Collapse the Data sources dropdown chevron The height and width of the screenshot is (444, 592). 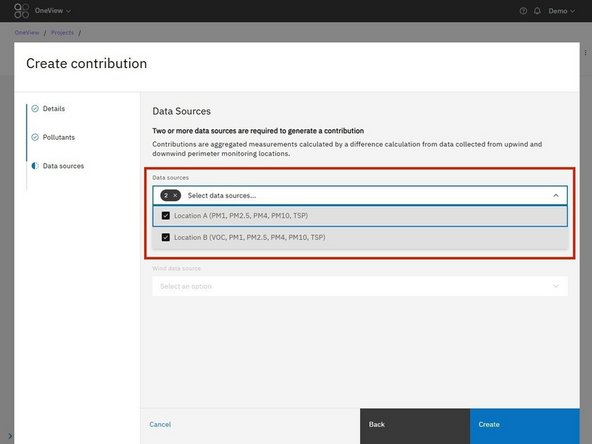point(556,196)
